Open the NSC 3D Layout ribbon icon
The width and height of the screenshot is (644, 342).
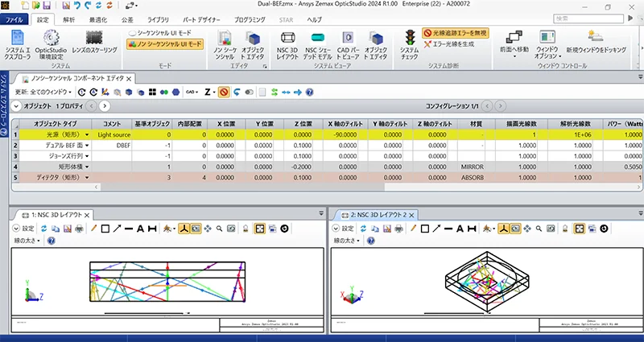[287, 45]
